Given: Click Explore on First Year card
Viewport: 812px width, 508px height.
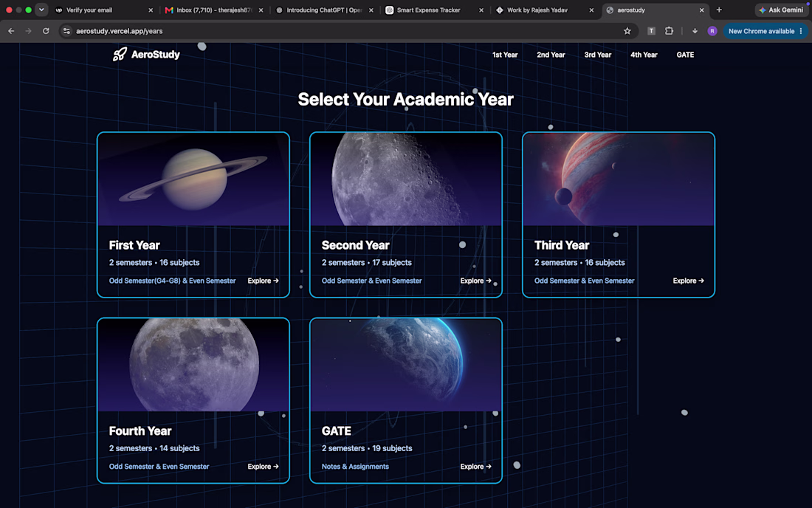Looking at the screenshot, I should coord(263,281).
